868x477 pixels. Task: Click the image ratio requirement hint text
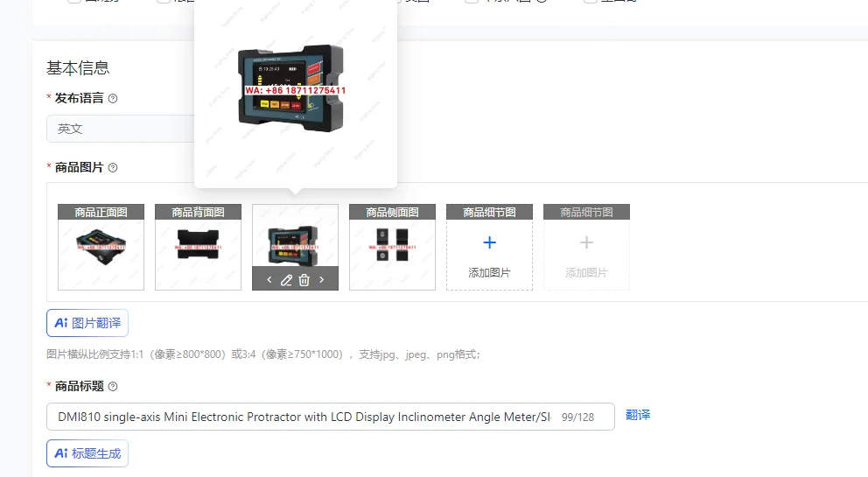(263, 354)
